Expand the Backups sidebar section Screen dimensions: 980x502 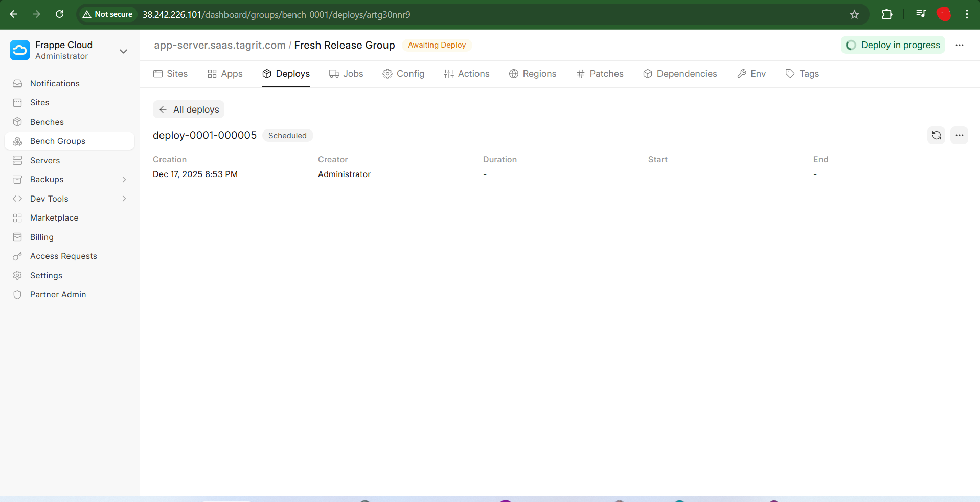click(124, 180)
